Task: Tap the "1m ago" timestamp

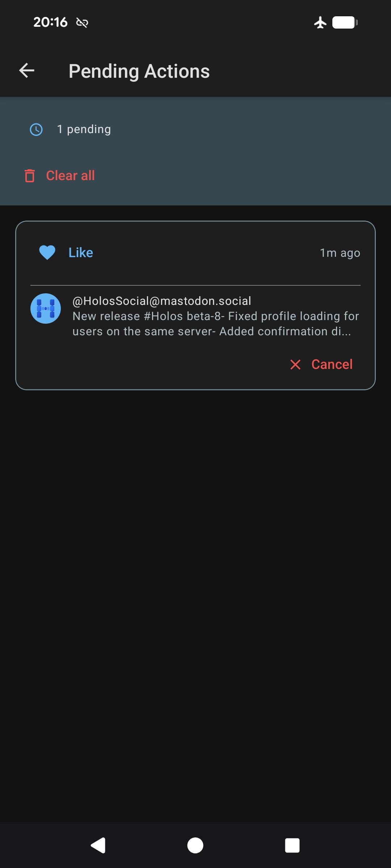Action: [x=340, y=253]
